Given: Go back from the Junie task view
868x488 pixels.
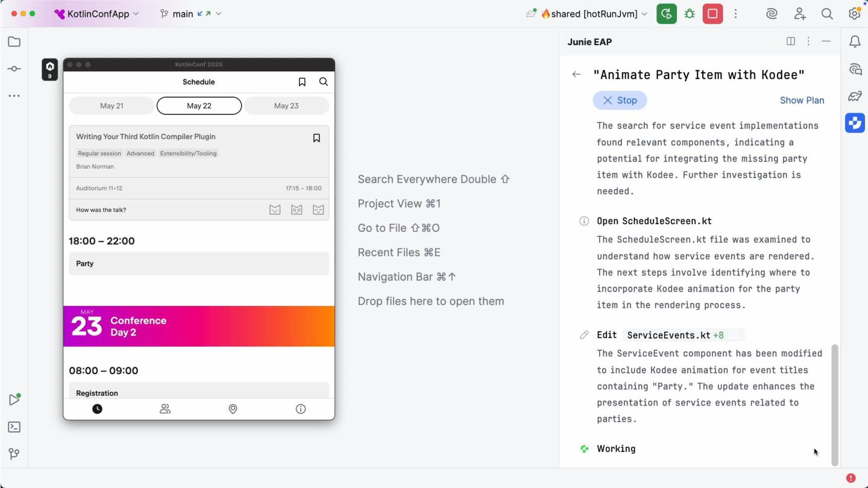Looking at the screenshot, I should tap(577, 75).
